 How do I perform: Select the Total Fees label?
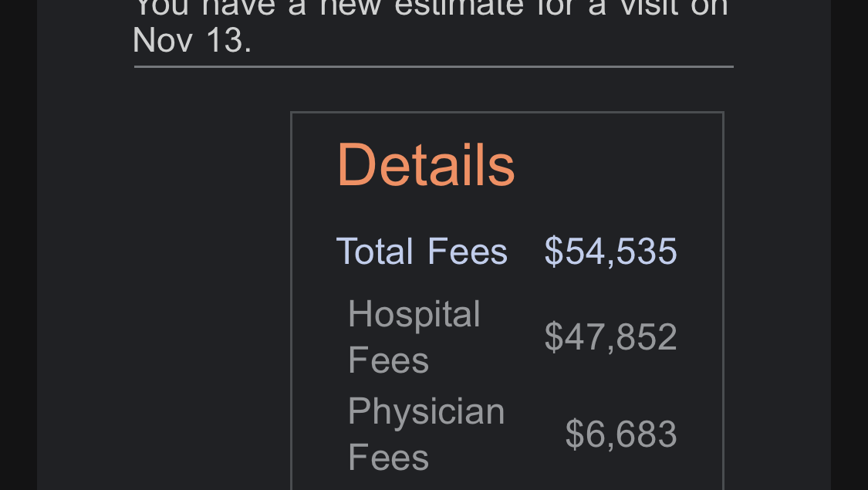[422, 252]
